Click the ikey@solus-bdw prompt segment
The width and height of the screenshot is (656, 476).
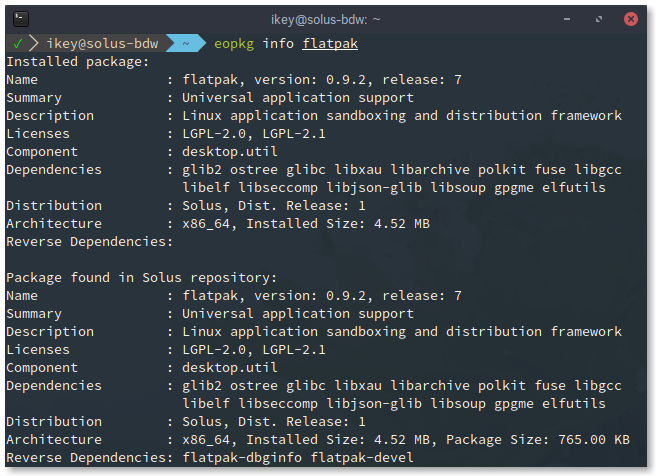coord(102,44)
